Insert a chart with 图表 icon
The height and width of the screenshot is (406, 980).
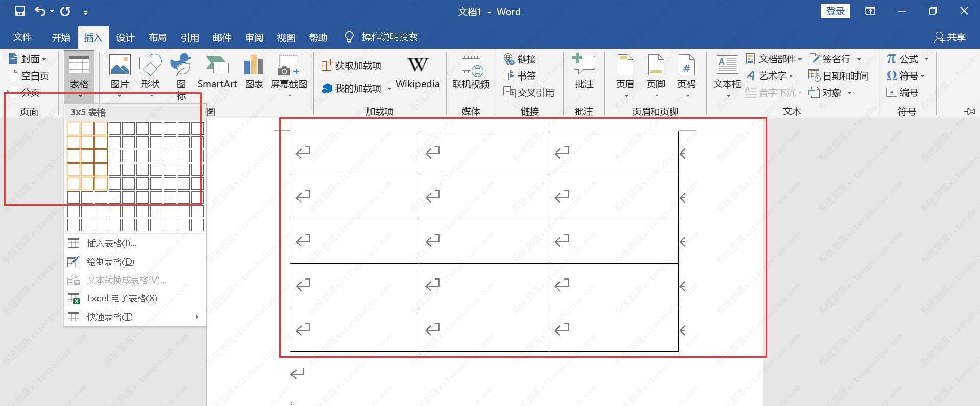254,71
